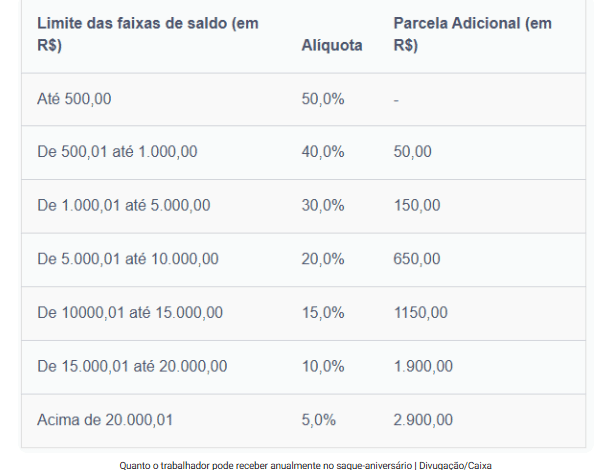The image size is (611, 470).
Task: Click the 30,0% rate cell
Action: (x=322, y=206)
